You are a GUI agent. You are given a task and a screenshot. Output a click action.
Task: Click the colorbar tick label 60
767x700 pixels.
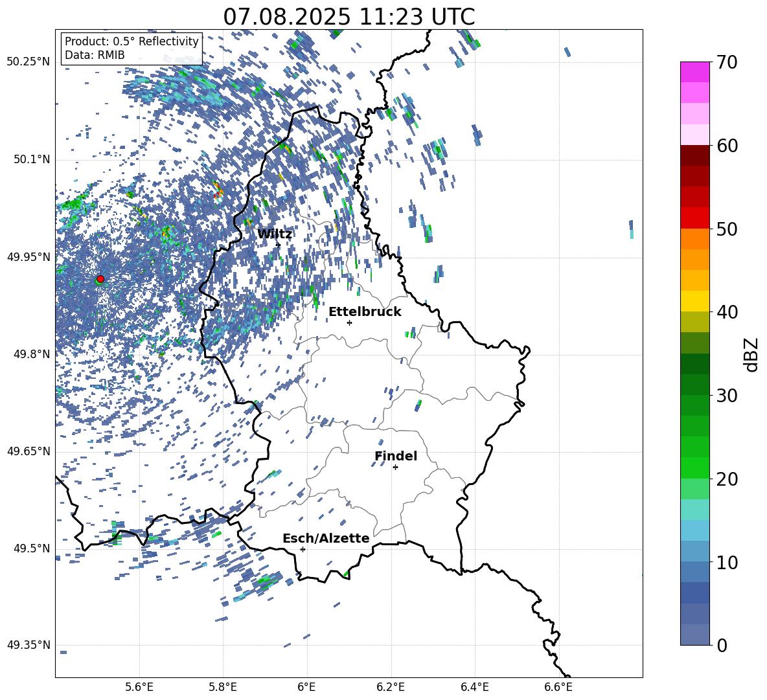pyautogui.click(x=727, y=146)
